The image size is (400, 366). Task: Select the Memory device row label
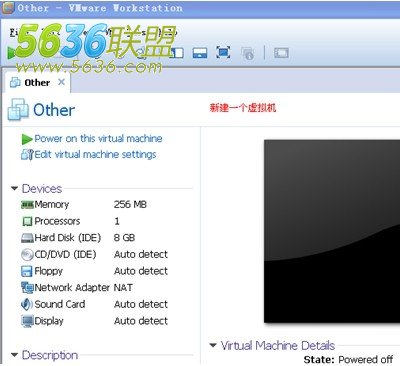[x=52, y=204]
